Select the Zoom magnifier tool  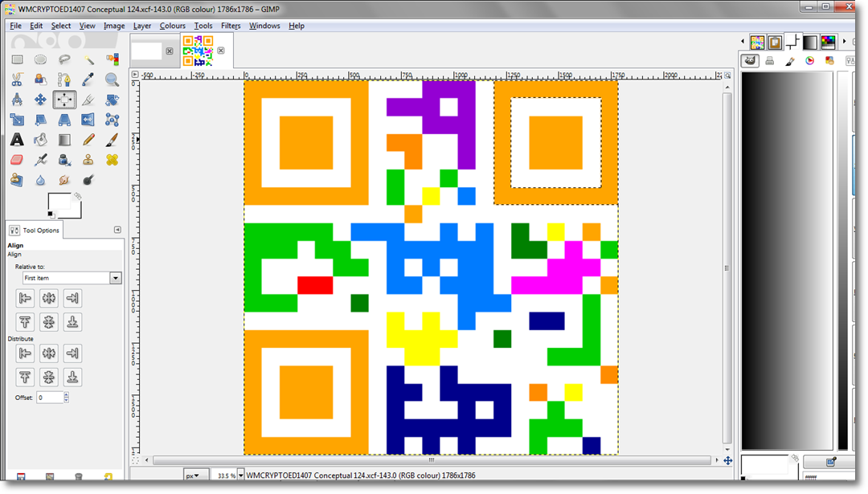pos(112,80)
